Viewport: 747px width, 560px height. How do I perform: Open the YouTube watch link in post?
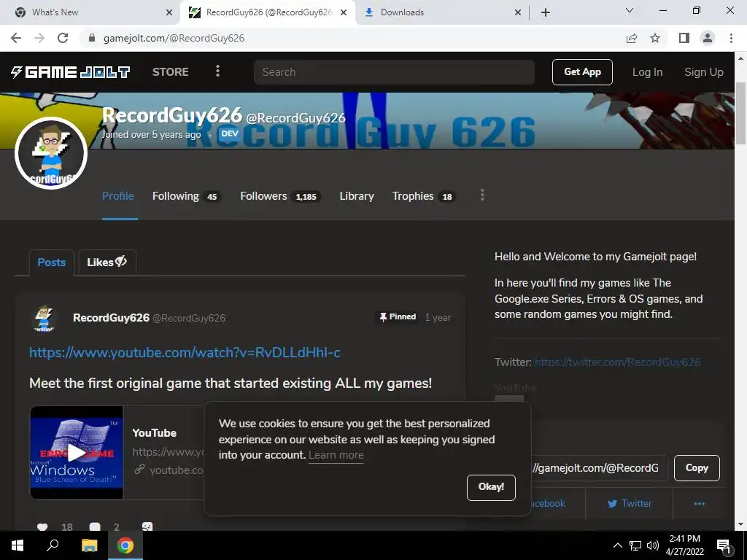(185, 352)
